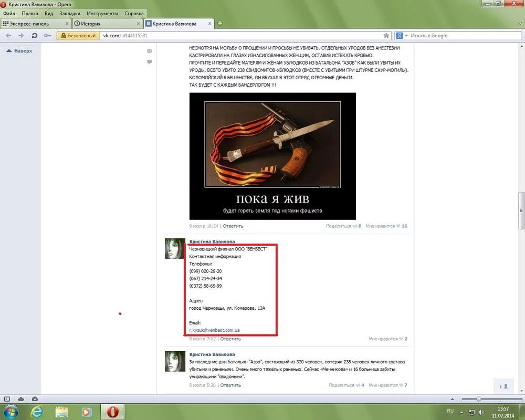The image size is (525, 420).
Task: Open Opera Link cloud icon in status bar
Action: [x=21, y=399]
